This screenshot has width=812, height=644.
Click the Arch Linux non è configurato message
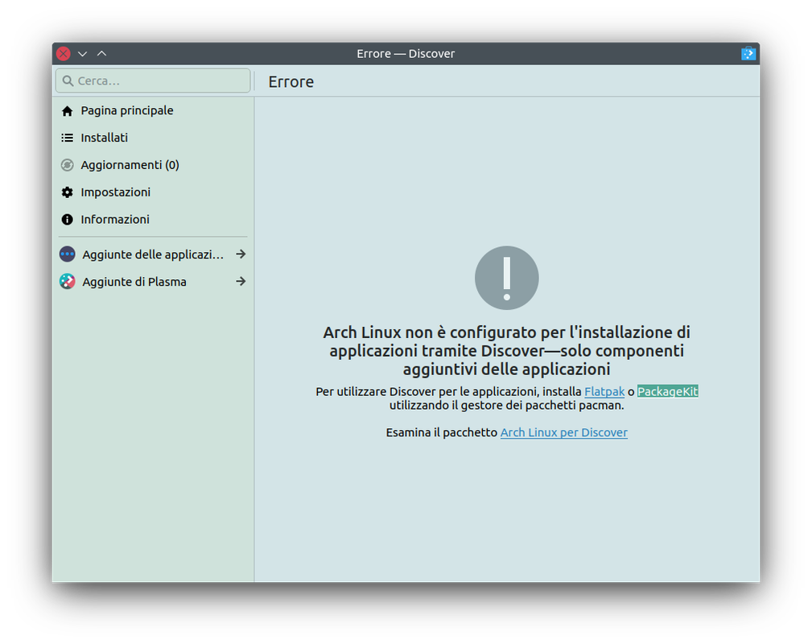[506, 351]
